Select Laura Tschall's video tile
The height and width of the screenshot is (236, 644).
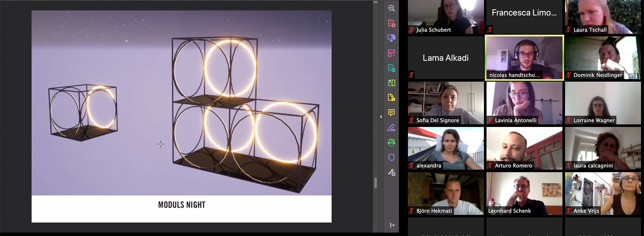click(x=603, y=17)
